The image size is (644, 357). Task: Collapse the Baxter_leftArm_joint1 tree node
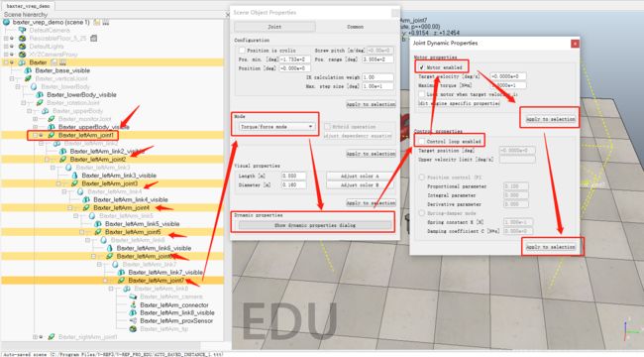36,135
